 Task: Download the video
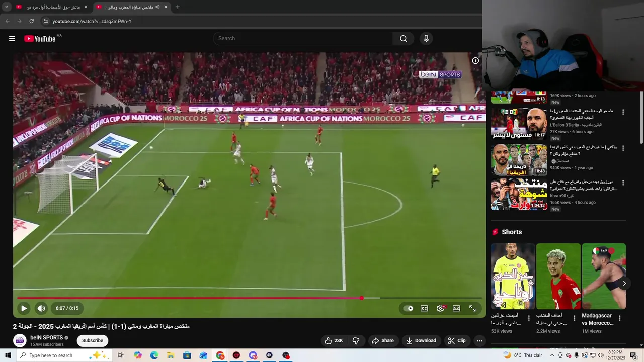(422, 341)
